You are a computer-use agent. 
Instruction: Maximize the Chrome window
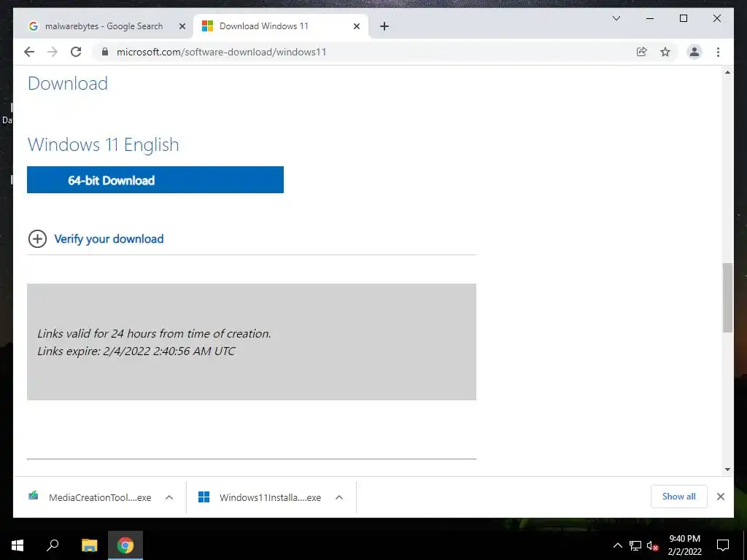[x=683, y=18]
